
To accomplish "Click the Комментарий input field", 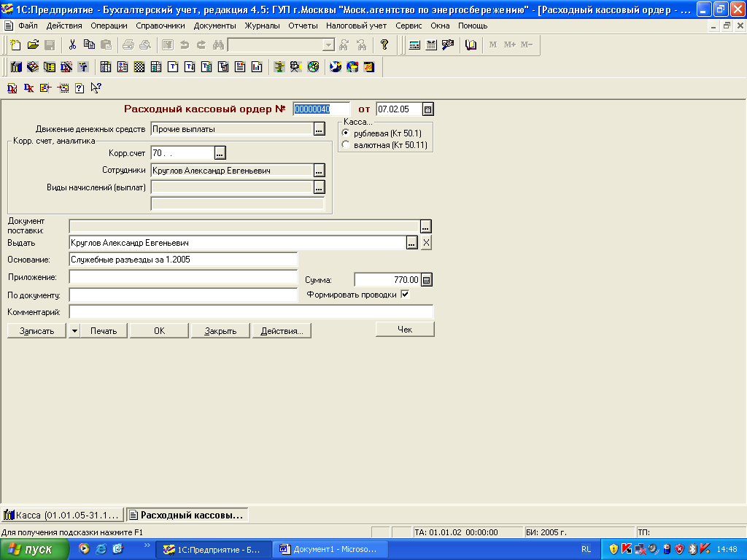I will click(251, 312).
